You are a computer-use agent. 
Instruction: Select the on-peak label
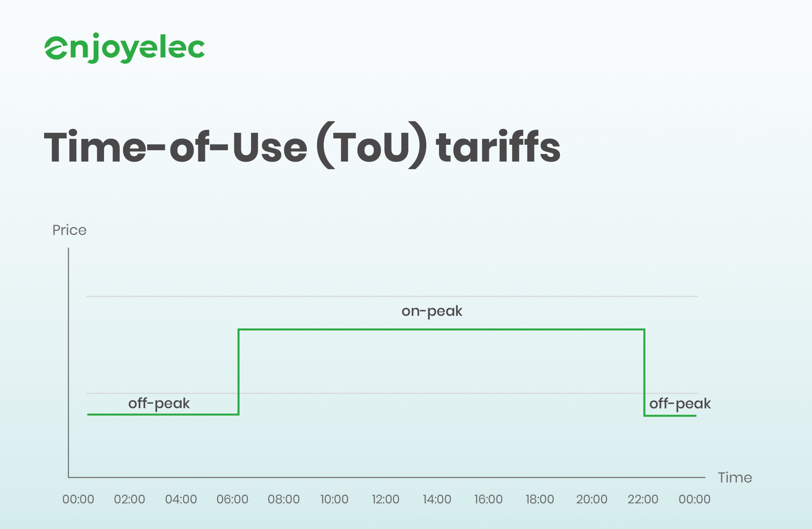(432, 311)
